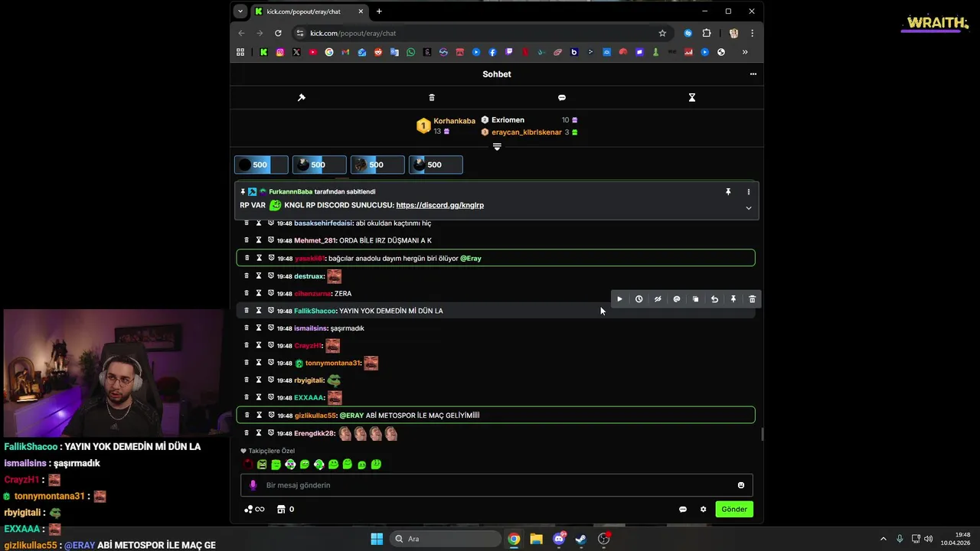Viewport: 980px width, 551px height.
Task: Click the undo arrow in the message action toolbar
Action: pos(714,299)
